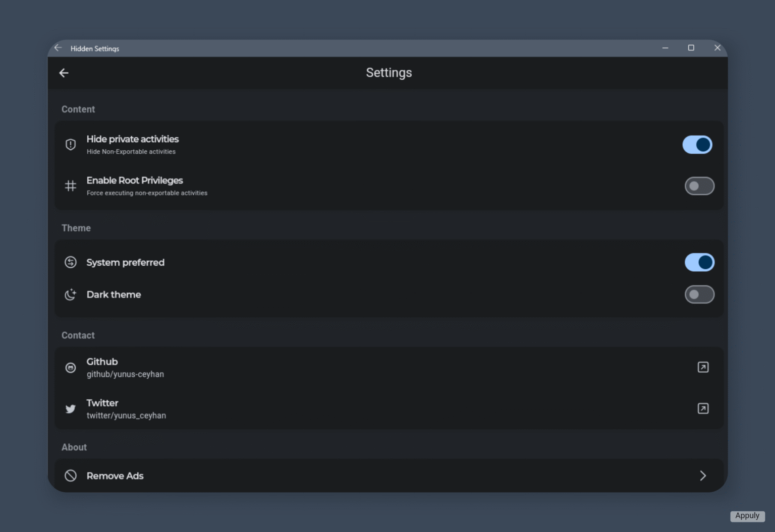Turn on the Dark theme switch

(x=699, y=294)
